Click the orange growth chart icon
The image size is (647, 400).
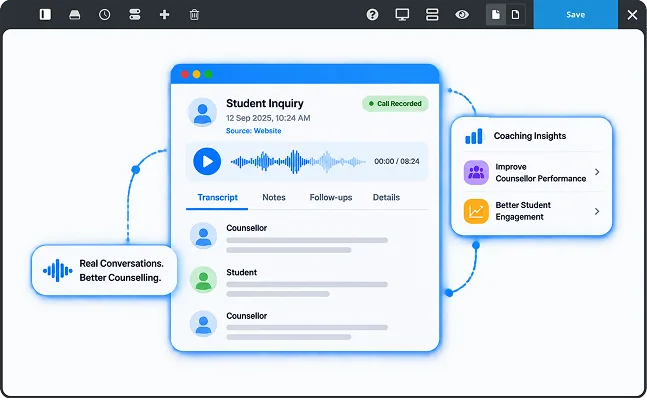(476, 211)
